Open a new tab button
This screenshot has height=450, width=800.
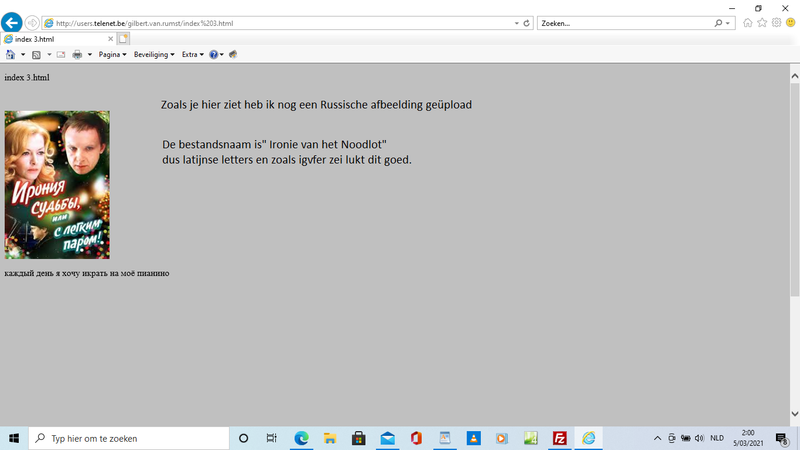123,39
